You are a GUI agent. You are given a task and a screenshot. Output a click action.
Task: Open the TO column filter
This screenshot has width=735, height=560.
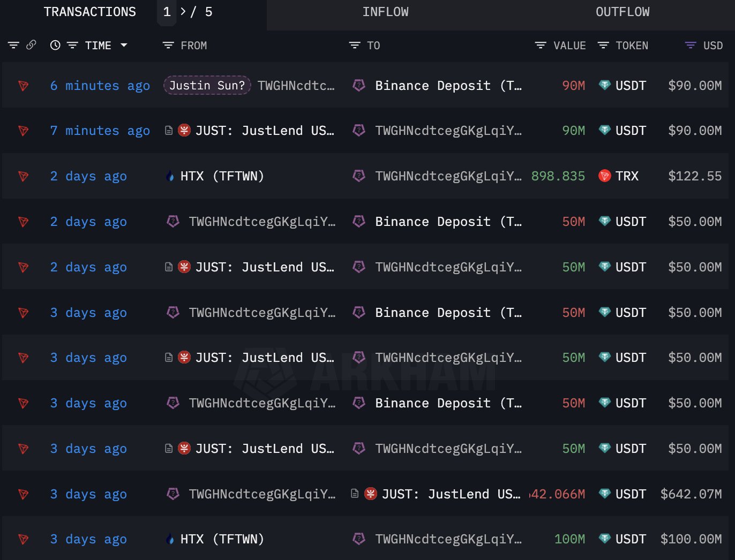tap(355, 46)
